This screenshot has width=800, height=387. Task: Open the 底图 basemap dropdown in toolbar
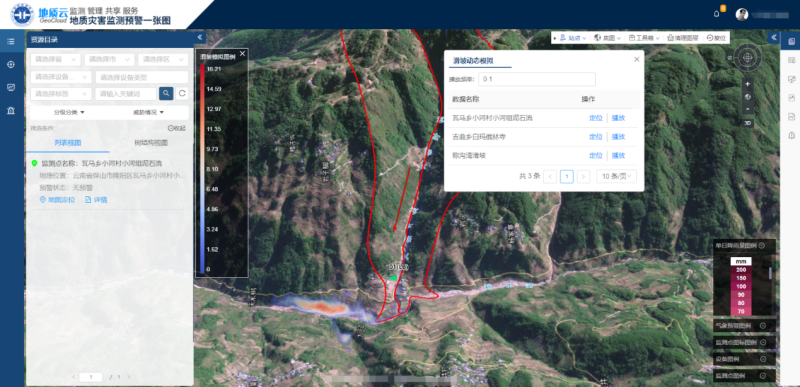(x=607, y=38)
